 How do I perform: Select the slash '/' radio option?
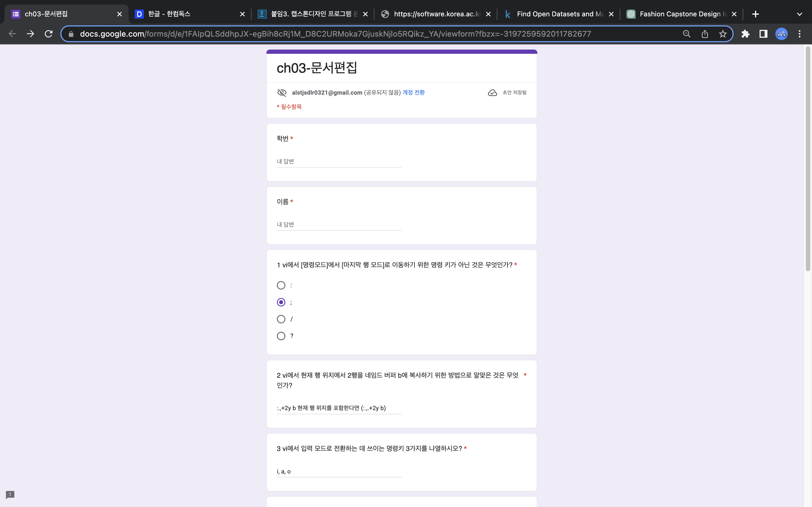coord(281,319)
